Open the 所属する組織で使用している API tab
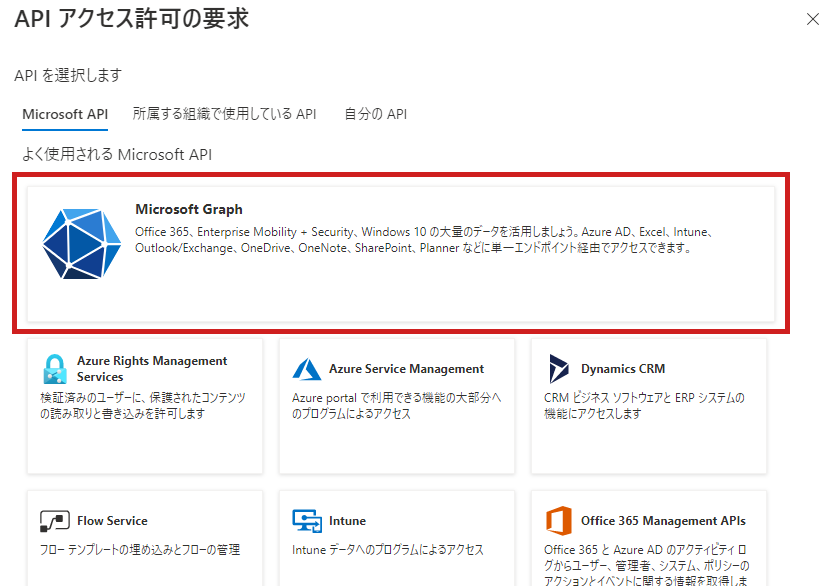828x586 pixels. click(x=224, y=114)
